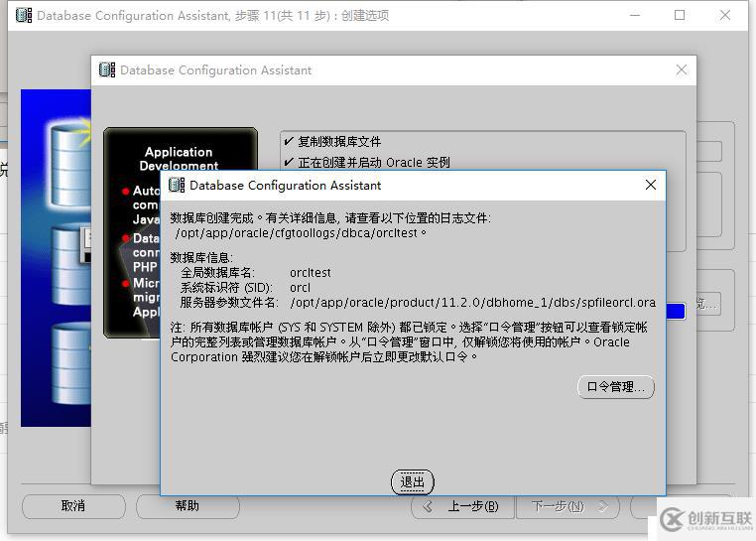Click the 数据库信息: label

coord(201,258)
